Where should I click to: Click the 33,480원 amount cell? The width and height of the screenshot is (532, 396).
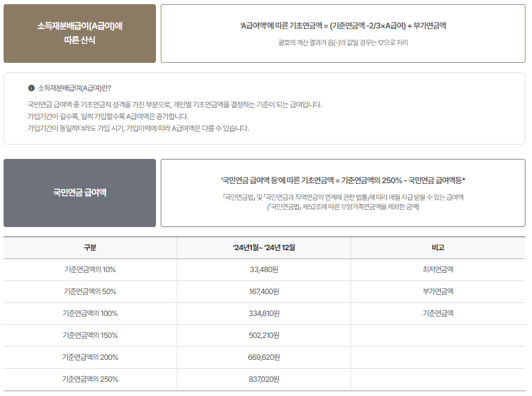pyautogui.click(x=264, y=270)
